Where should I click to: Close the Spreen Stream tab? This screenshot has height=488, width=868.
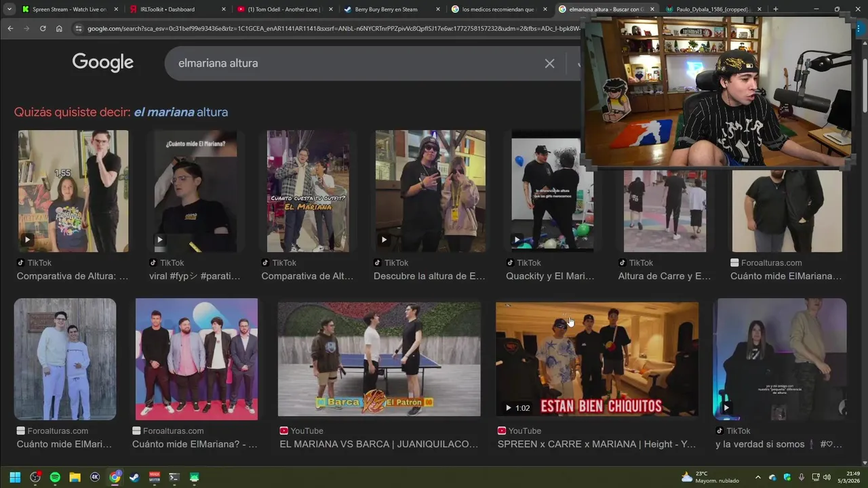coord(116,9)
